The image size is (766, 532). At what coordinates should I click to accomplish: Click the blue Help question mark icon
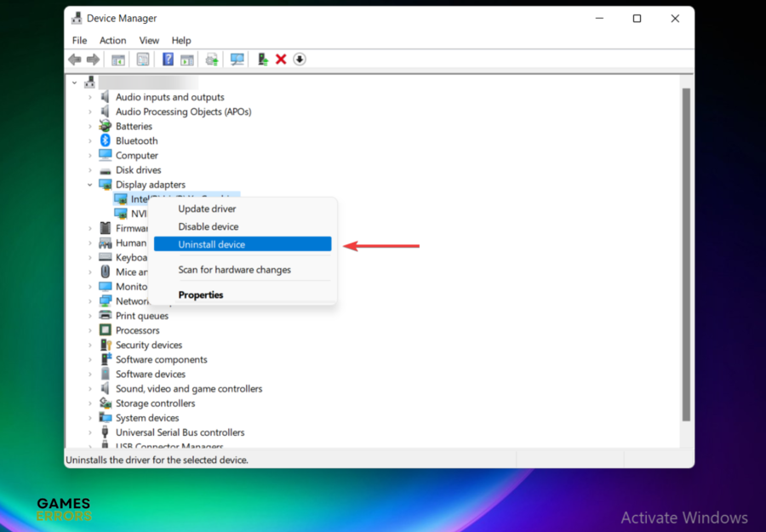[x=168, y=60]
